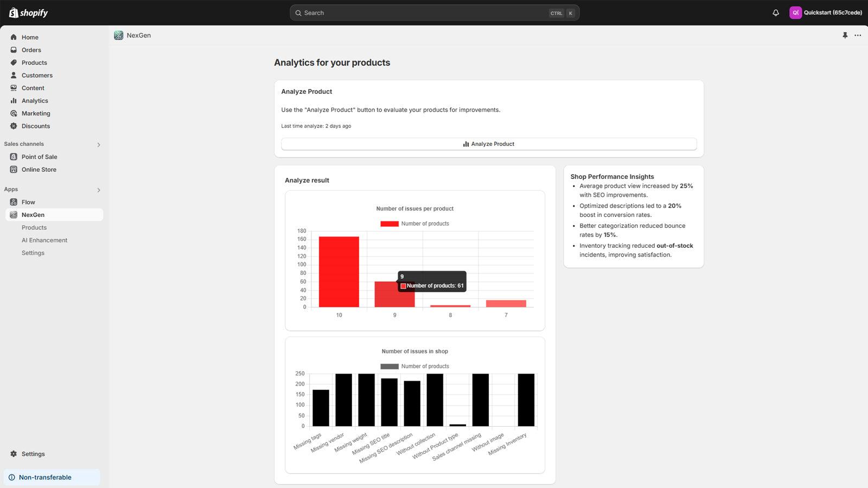
Task: Select Settings under the NexGen app
Action: (33, 253)
